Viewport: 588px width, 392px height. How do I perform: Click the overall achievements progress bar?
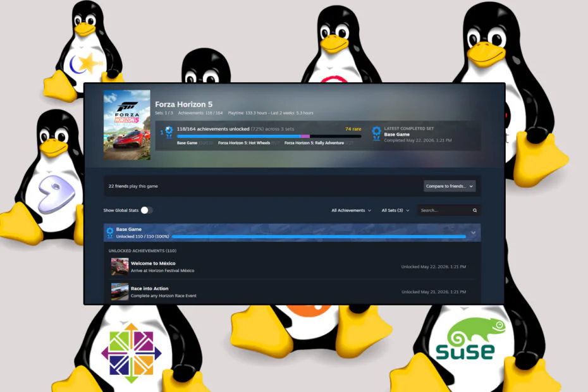[x=269, y=136]
